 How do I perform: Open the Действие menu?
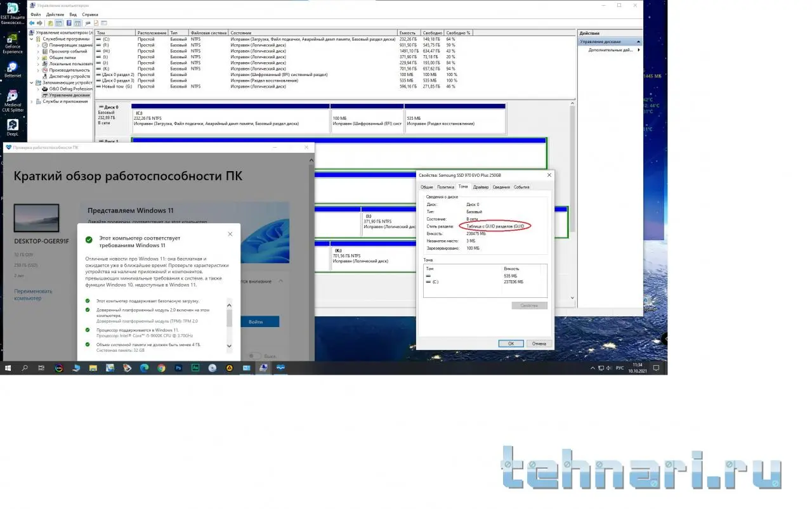pyautogui.click(x=55, y=14)
